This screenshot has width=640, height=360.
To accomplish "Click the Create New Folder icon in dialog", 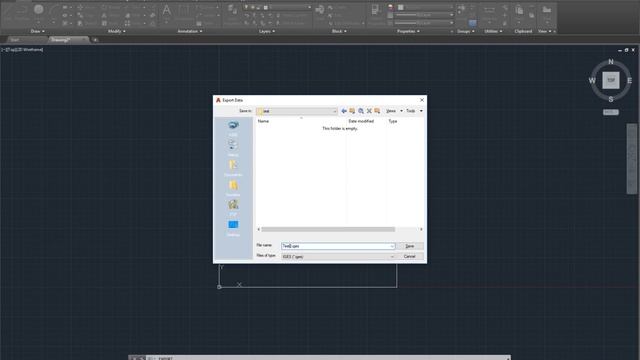I will [377, 111].
